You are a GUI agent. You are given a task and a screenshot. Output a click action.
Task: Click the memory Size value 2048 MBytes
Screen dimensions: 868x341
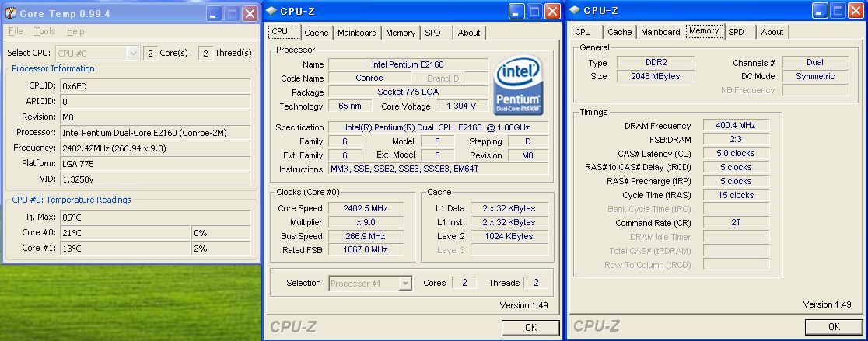[x=656, y=76]
